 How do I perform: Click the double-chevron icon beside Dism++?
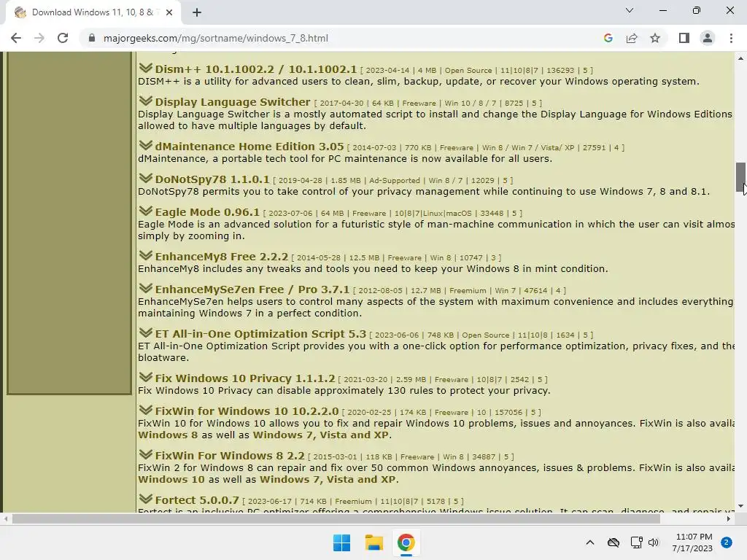point(146,68)
